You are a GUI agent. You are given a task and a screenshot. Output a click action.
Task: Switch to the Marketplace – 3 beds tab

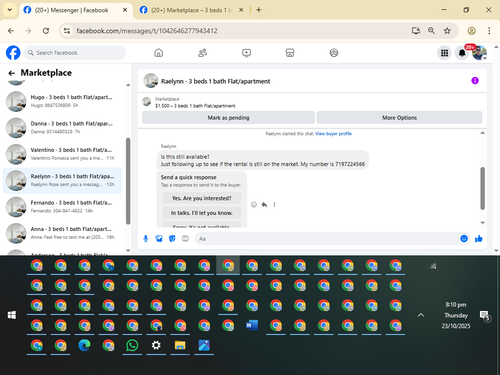(191, 10)
